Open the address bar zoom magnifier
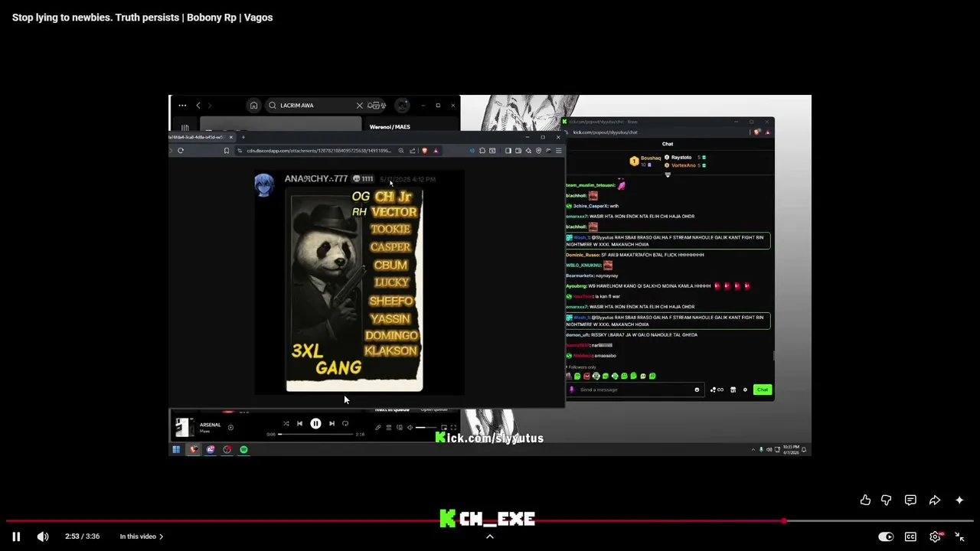 click(401, 151)
